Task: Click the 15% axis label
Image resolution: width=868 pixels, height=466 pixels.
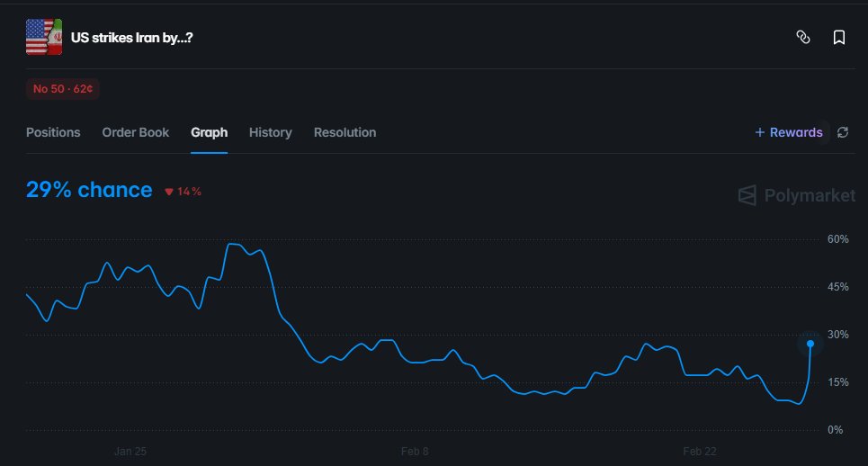Action: [837, 381]
